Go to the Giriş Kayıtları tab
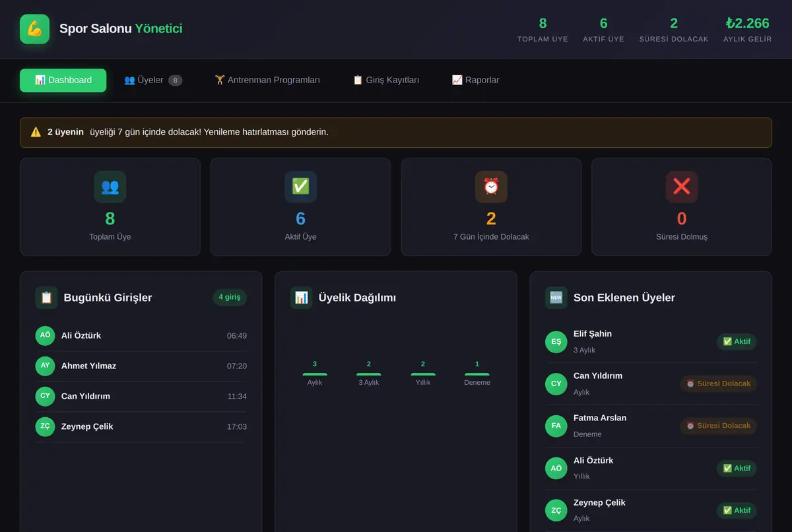 coord(386,81)
